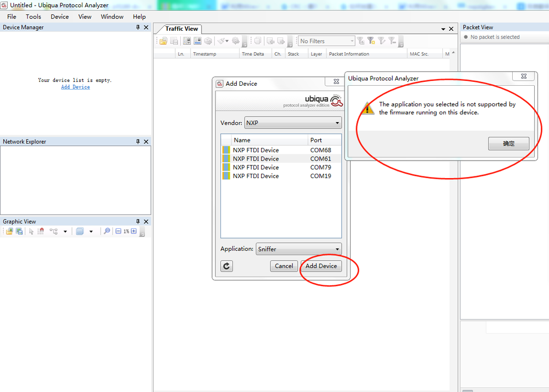The height and width of the screenshot is (392, 549).
Task: Open the Traffic View tab list arrow
Action: [x=443, y=29]
